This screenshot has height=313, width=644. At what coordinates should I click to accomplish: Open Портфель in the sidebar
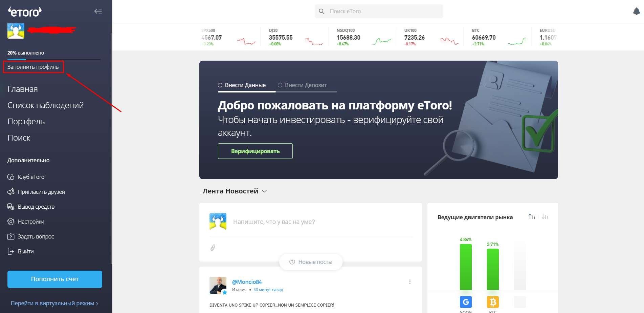pyautogui.click(x=26, y=122)
